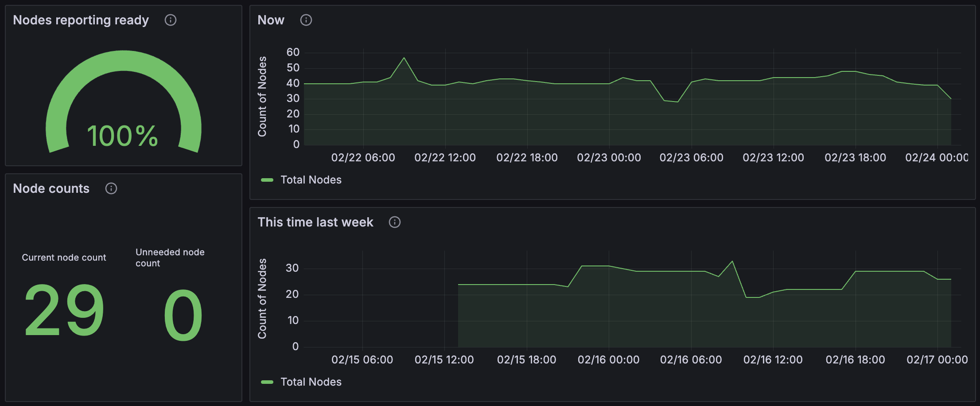Open the Now panel title menu
Viewport: 980px width, 406px height.
pos(271,20)
